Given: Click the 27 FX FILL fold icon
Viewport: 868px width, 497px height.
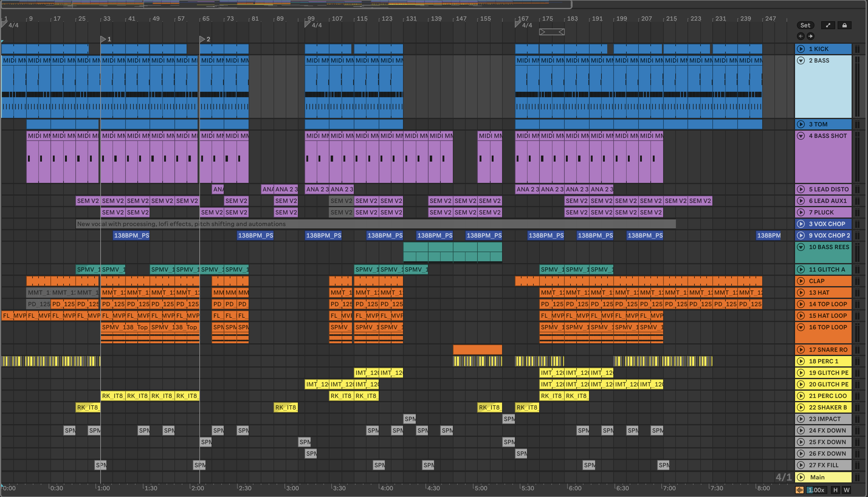Looking at the screenshot, I should (x=801, y=465).
